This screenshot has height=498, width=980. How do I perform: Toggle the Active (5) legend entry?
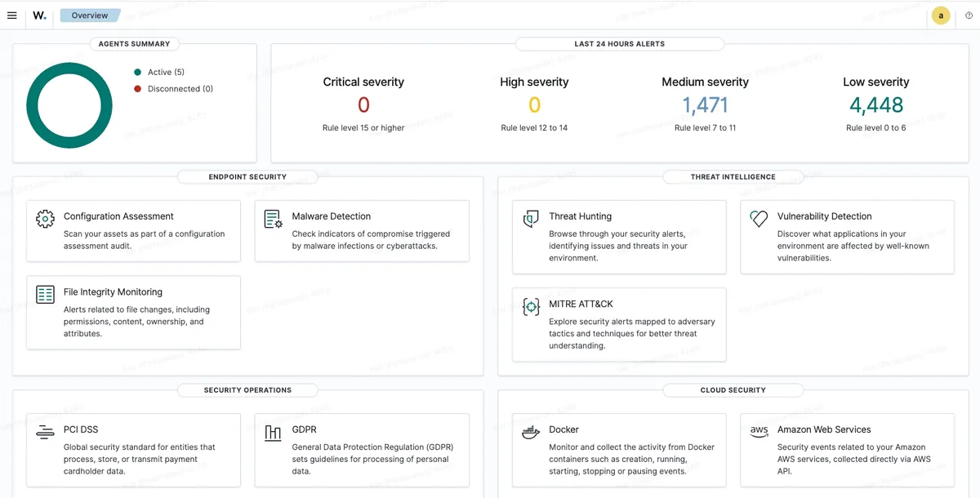(x=161, y=72)
